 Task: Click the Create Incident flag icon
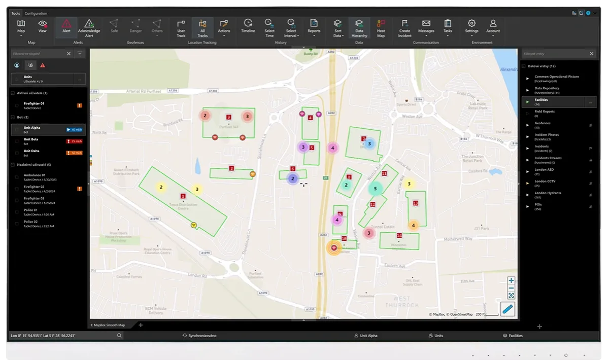[404, 23]
